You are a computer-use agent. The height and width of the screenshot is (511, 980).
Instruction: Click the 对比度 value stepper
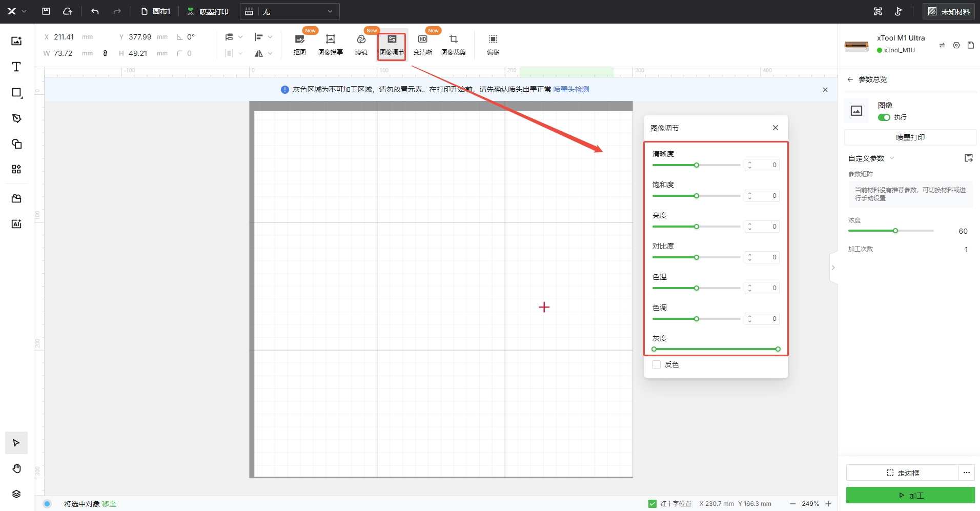(x=750, y=257)
